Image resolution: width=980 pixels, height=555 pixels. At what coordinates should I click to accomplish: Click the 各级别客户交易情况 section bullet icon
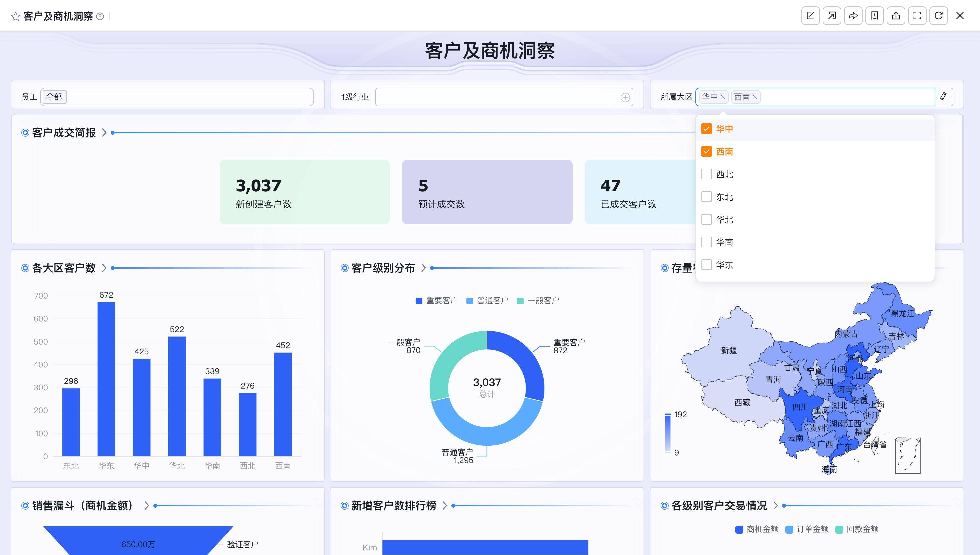pyautogui.click(x=665, y=506)
